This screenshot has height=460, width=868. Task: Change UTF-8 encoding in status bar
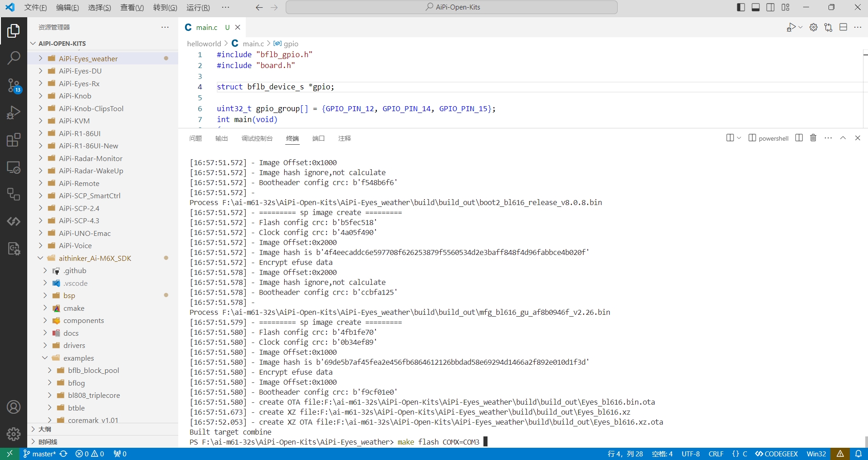[691, 454]
